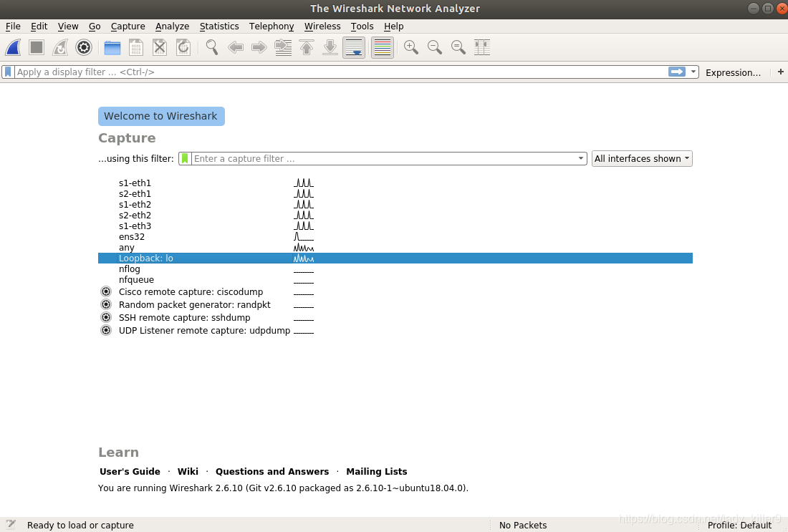
Task: Open display filter history dropdown
Action: coord(693,72)
